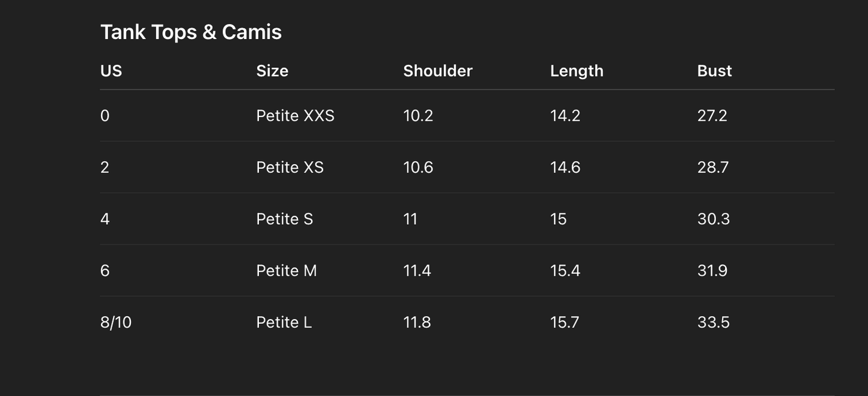Click the Bust column header

(714, 71)
